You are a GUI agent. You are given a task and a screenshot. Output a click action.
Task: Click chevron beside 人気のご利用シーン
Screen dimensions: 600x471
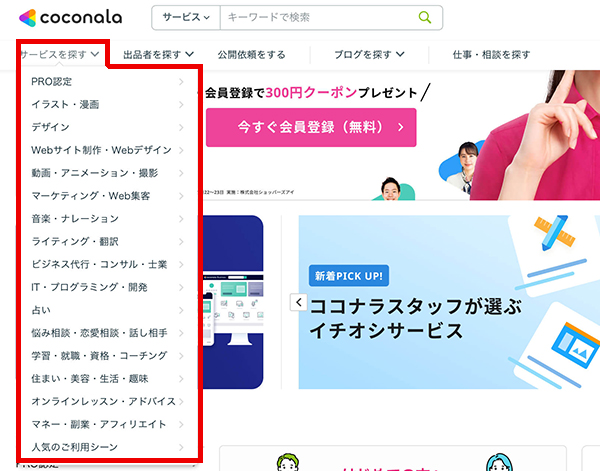pyautogui.click(x=181, y=447)
